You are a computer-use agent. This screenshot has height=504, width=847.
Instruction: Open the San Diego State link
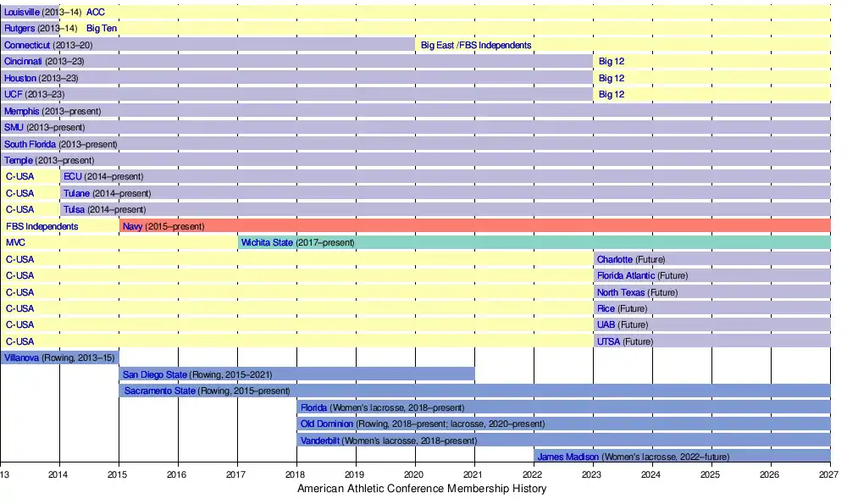point(155,374)
